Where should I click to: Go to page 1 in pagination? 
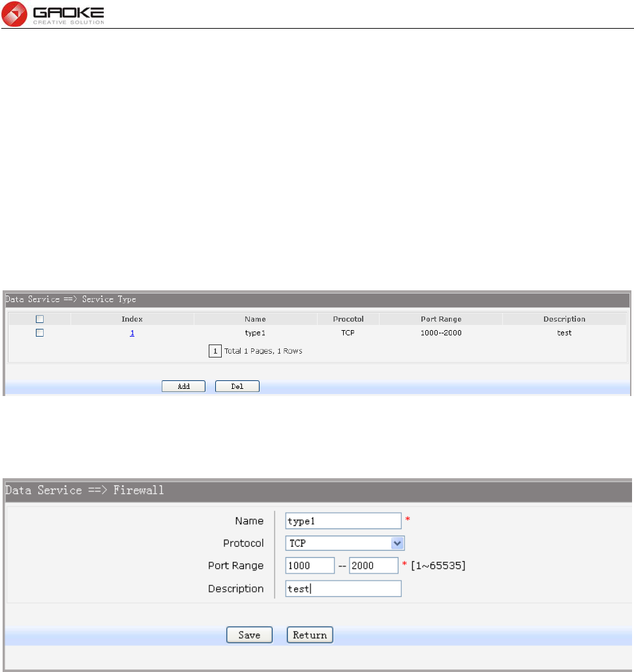click(x=215, y=351)
